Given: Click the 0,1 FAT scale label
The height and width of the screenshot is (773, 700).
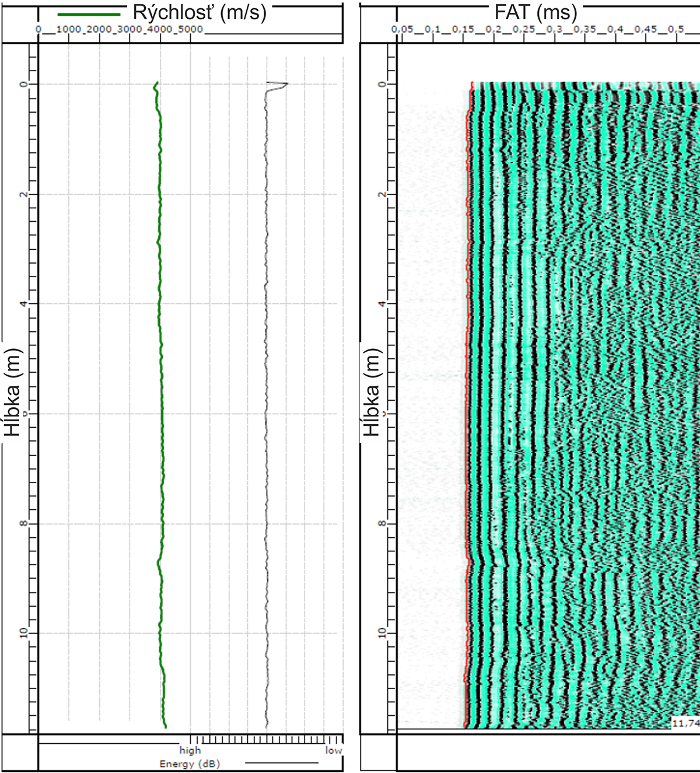Looking at the screenshot, I should (x=432, y=29).
